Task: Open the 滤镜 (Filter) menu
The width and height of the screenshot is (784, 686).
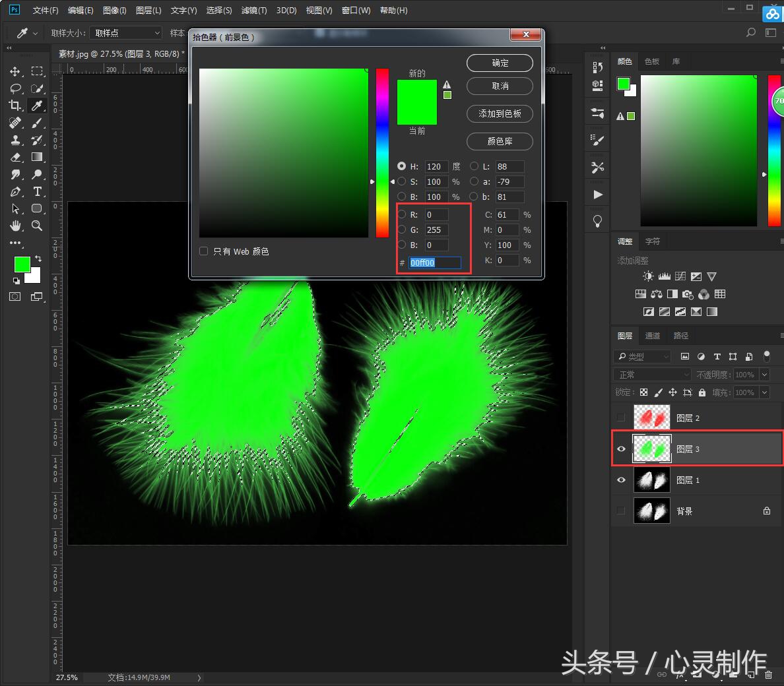Action: click(253, 11)
